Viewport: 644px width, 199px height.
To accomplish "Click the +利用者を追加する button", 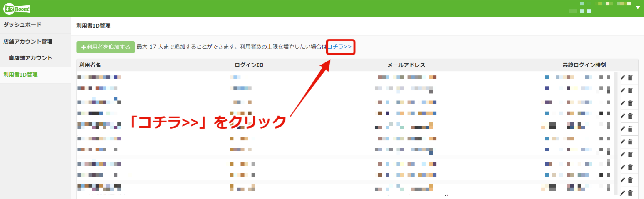I will pyautogui.click(x=106, y=47).
